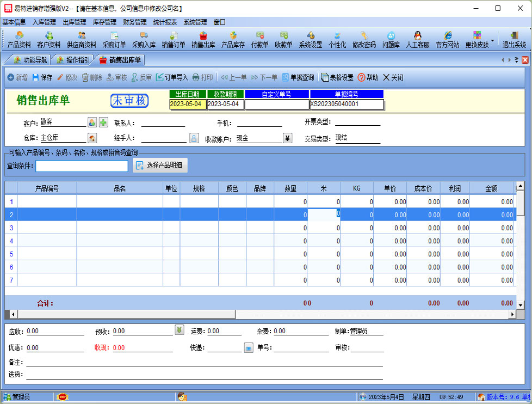Open 产品资料 from the main toolbar
The image size is (532, 404).
click(x=19, y=40)
